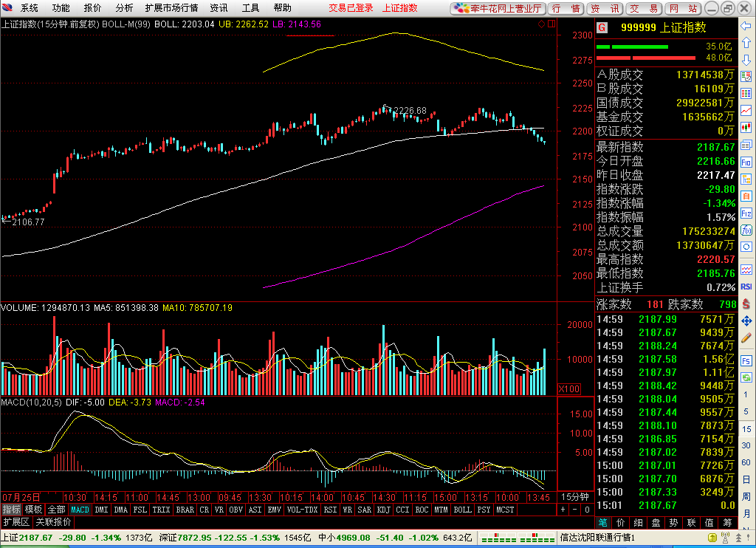Click the 交易 button in title bar
The width and height of the screenshot is (756, 548).
point(644,8)
